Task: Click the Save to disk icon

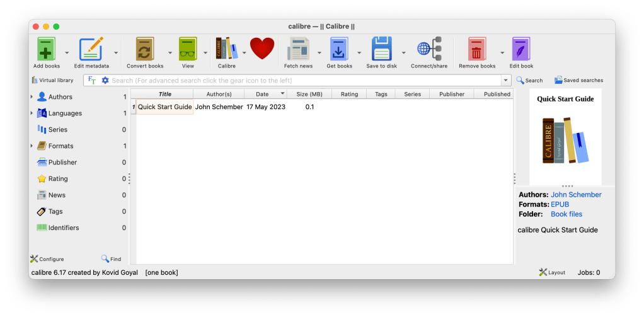Action: pyautogui.click(x=381, y=50)
